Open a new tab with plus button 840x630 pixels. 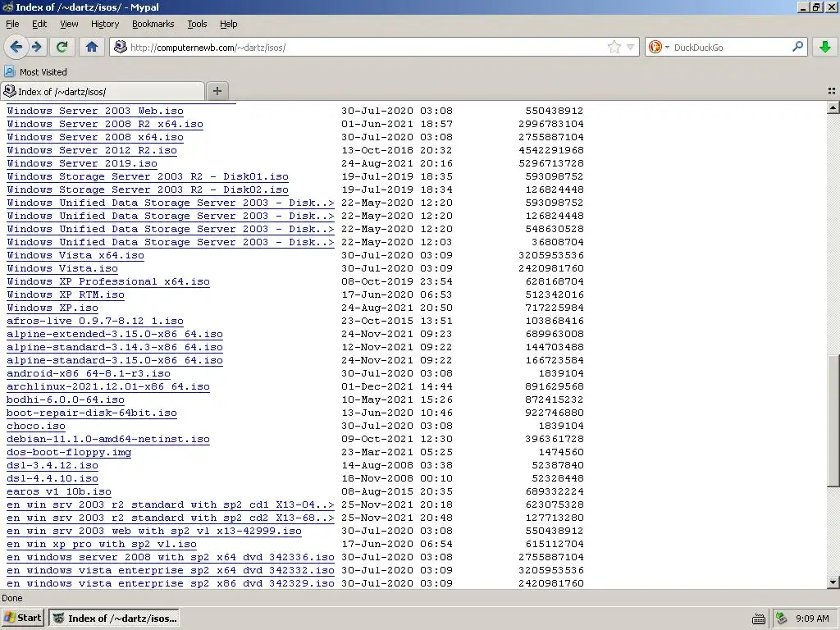[x=217, y=91]
